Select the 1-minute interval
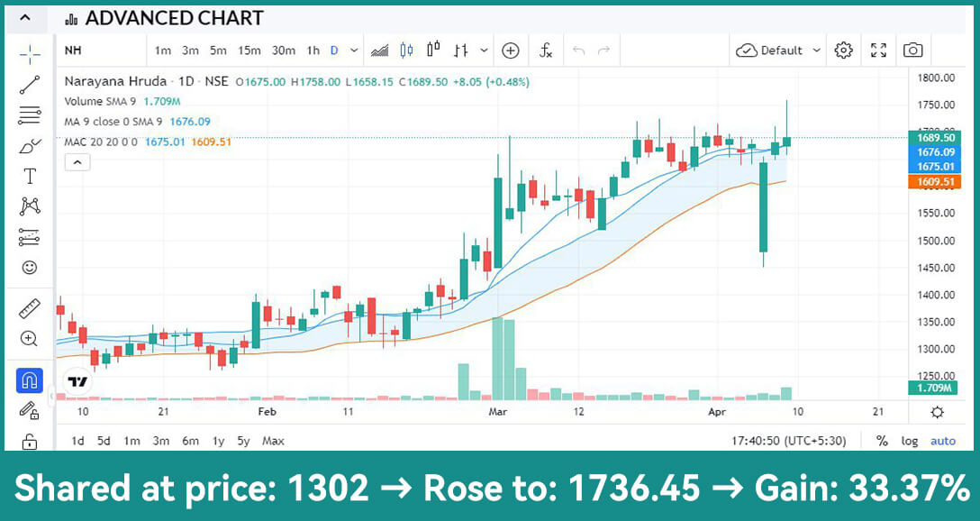 click(x=162, y=50)
